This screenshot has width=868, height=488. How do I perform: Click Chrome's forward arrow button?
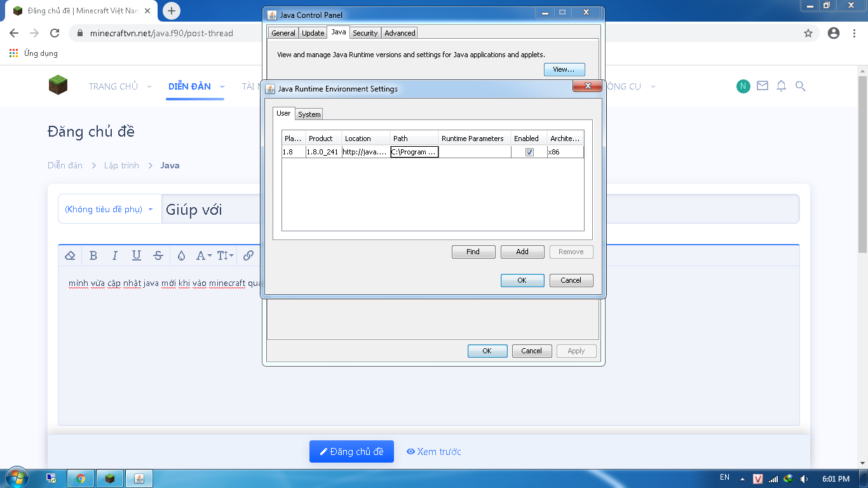pyautogui.click(x=34, y=33)
